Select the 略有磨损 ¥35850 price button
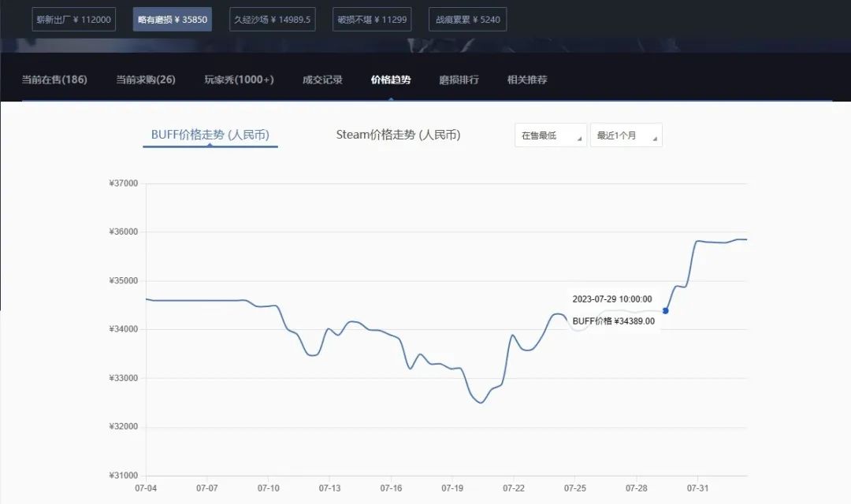851x504 pixels. (172, 19)
